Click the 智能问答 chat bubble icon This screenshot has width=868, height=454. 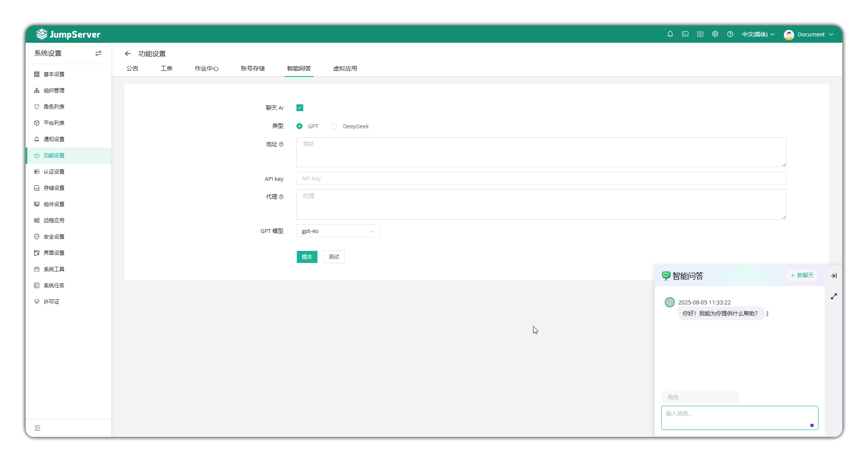pyautogui.click(x=666, y=276)
